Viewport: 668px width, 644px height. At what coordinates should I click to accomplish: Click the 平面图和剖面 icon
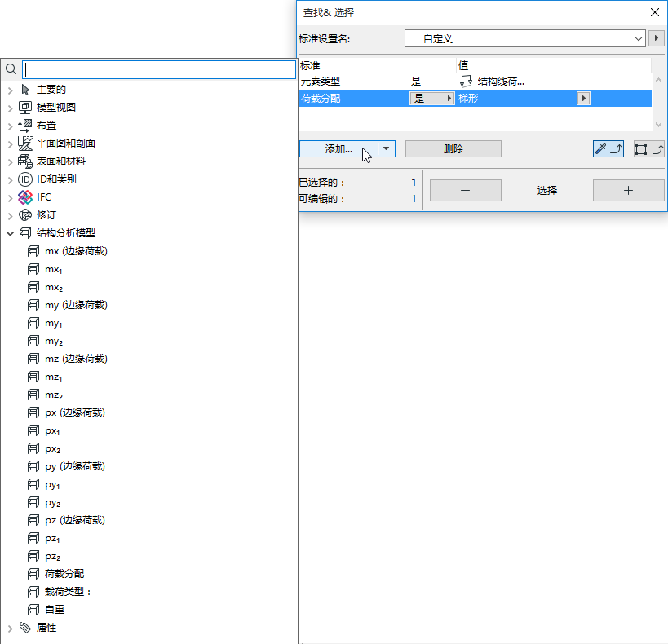coord(25,143)
